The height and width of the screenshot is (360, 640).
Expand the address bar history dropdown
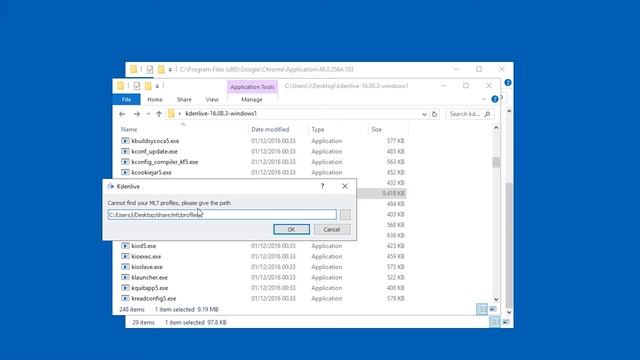coord(424,114)
